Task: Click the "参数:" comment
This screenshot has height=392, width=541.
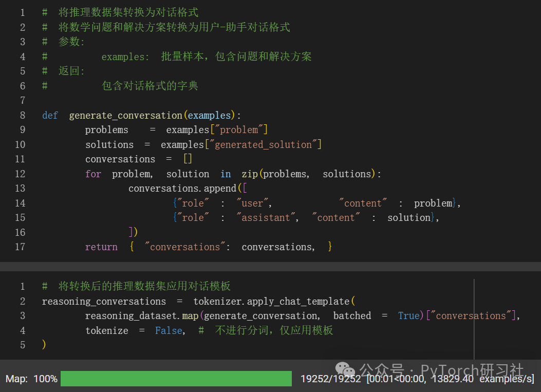Action: pyautogui.click(x=71, y=42)
